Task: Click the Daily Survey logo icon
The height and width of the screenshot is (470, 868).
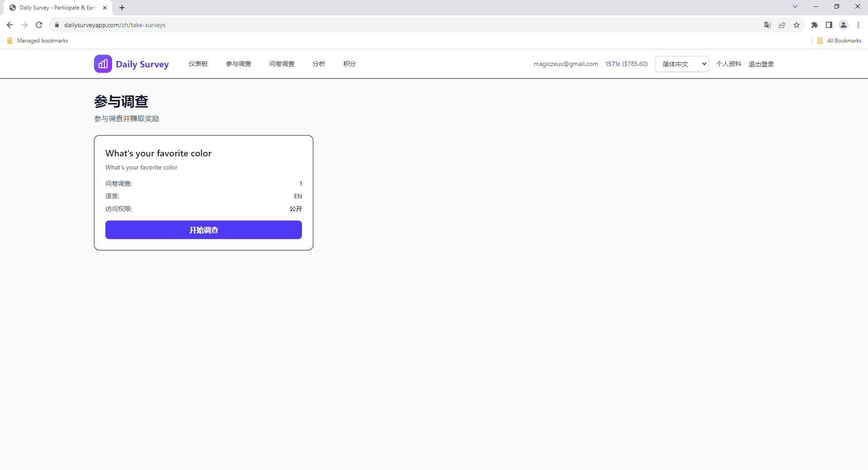Action: (x=103, y=64)
